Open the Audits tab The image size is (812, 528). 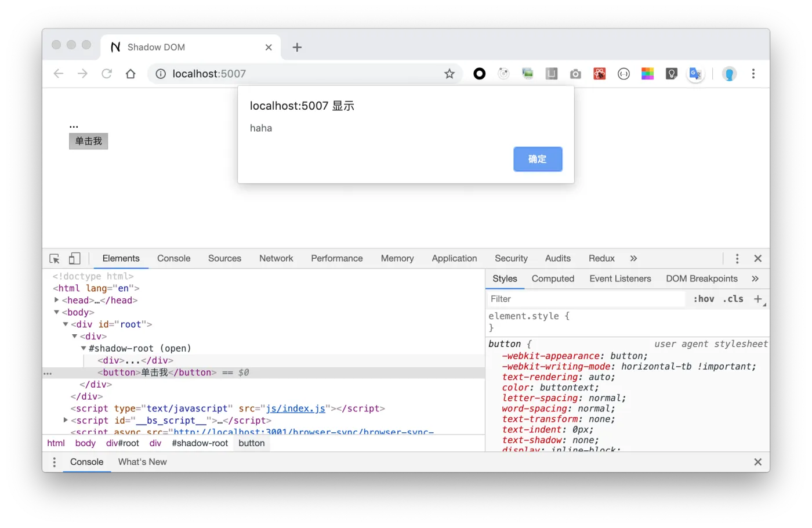pyautogui.click(x=557, y=259)
